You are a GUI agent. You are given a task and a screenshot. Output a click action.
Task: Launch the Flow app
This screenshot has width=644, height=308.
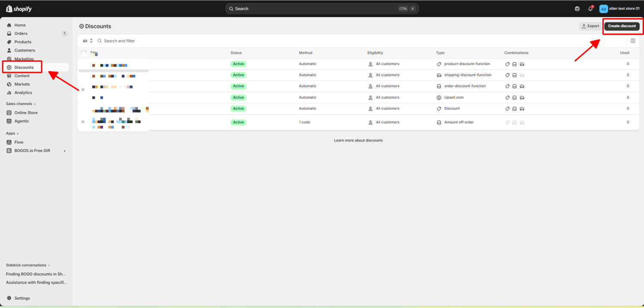pos(19,142)
